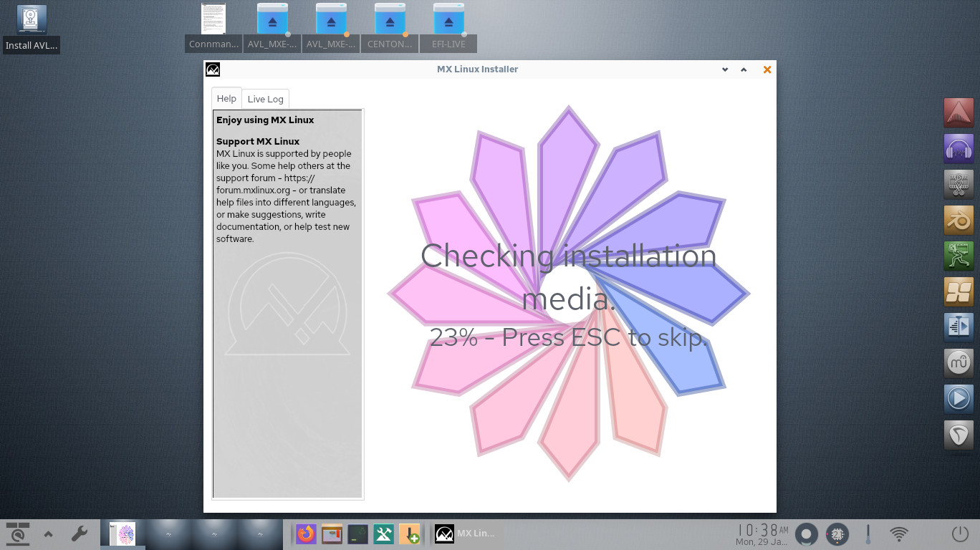The height and width of the screenshot is (550, 980).
Task: Click the 'Support MX Linux' heading text
Action: coord(258,141)
